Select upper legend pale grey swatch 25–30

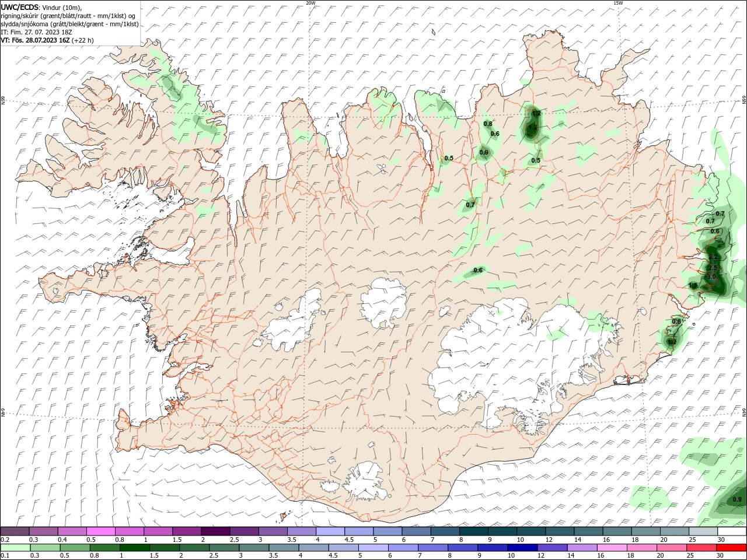pos(703,531)
